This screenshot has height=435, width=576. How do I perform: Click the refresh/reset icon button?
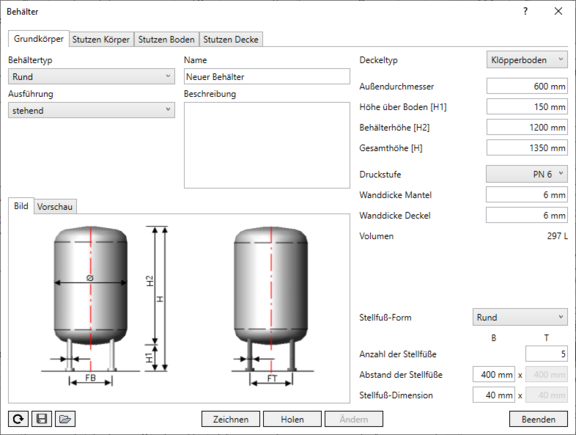(18, 419)
